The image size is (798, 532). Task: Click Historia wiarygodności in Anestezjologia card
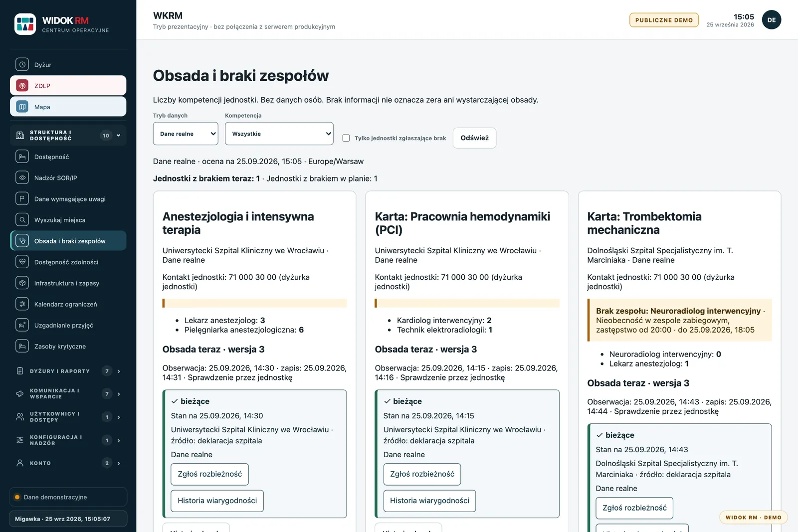[217, 501]
